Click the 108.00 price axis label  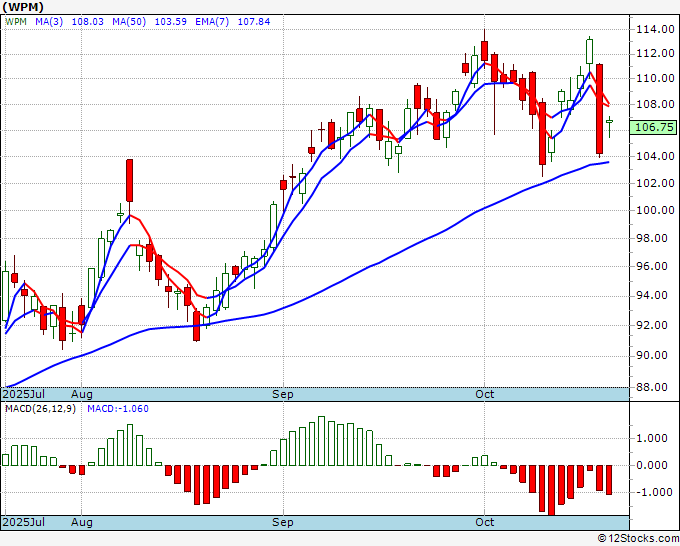pos(655,104)
